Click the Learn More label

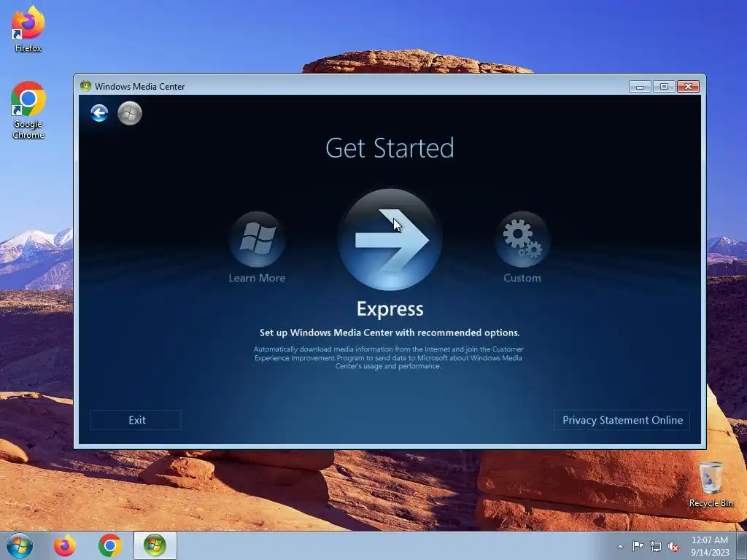coord(258,278)
